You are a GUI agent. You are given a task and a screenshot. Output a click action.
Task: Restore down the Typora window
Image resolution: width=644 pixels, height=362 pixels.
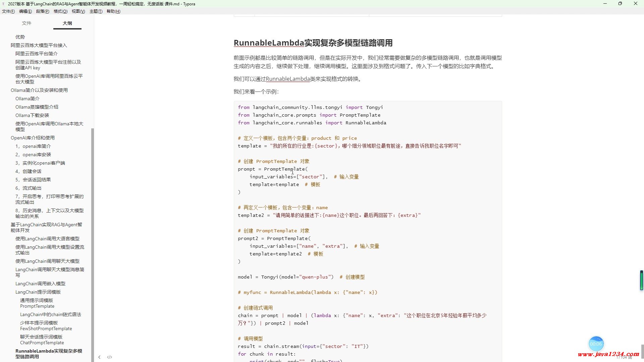[x=620, y=4]
